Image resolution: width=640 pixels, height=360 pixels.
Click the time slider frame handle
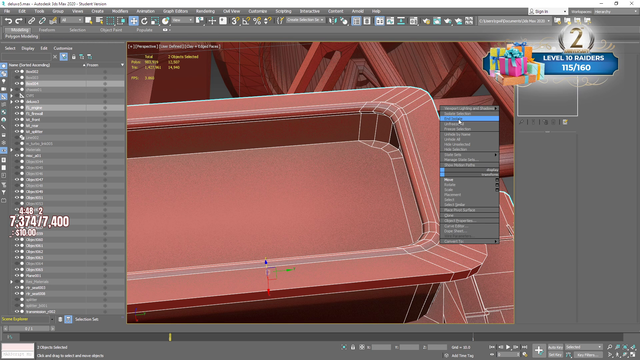[29, 329]
